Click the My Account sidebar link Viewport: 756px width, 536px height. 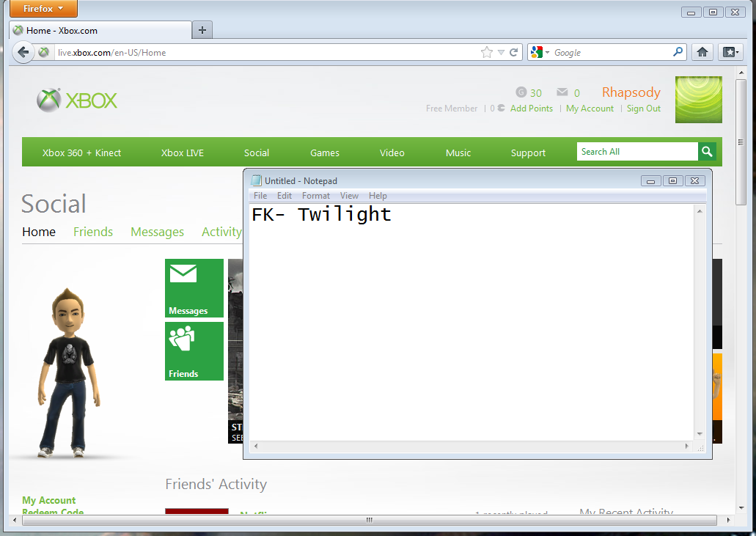[48, 500]
